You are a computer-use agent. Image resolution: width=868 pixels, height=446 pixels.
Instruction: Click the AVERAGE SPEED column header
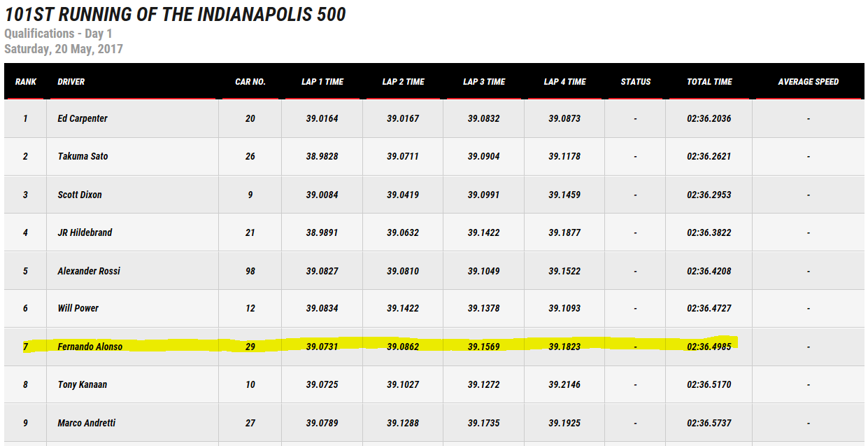point(808,82)
